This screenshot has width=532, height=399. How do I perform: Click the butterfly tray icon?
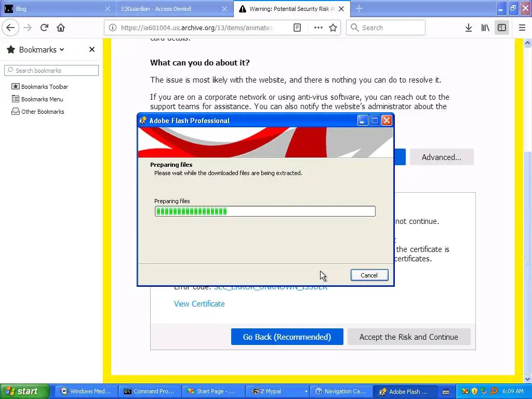point(465,391)
